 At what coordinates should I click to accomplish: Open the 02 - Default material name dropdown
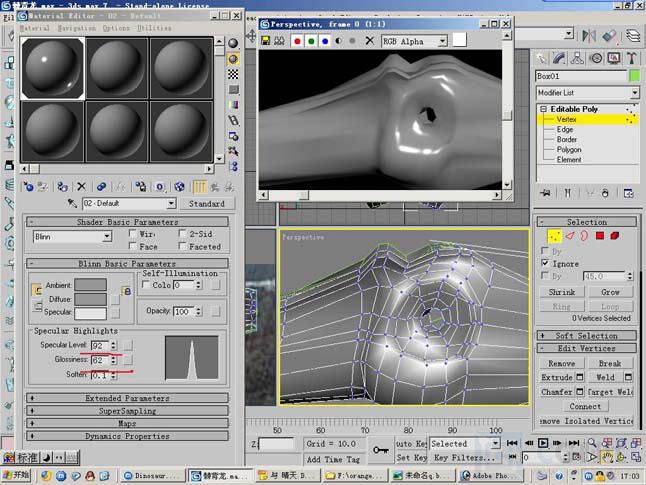[171, 203]
